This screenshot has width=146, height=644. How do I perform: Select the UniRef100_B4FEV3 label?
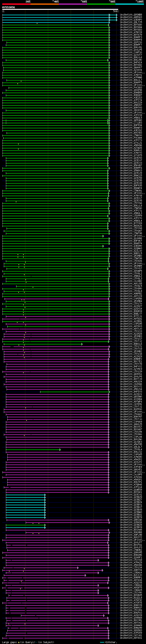click(x=131, y=392)
